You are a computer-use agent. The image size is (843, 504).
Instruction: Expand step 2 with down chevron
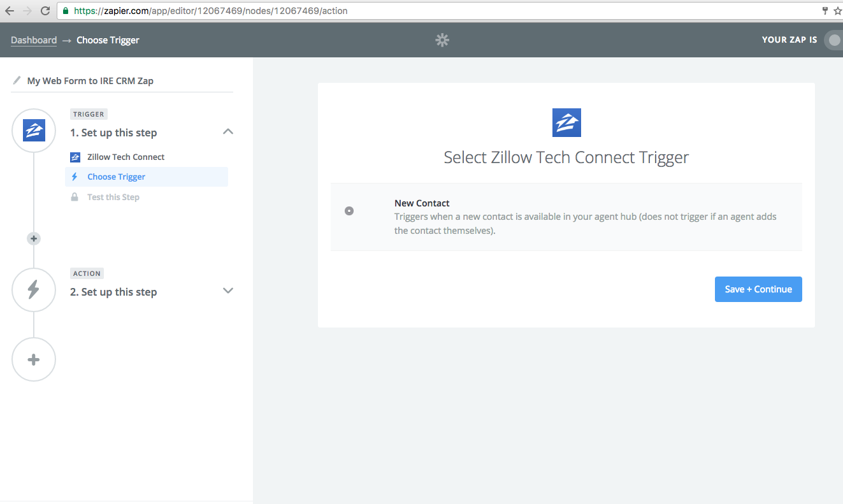(x=228, y=291)
